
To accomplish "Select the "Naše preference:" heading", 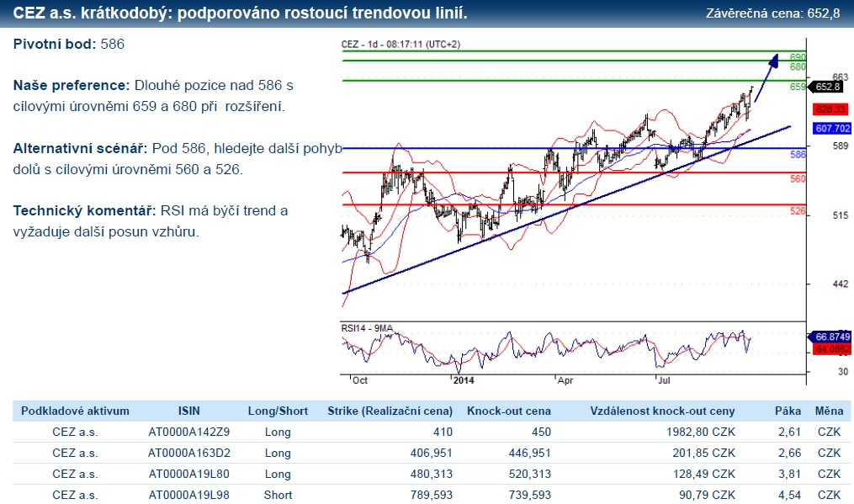I will click(72, 86).
